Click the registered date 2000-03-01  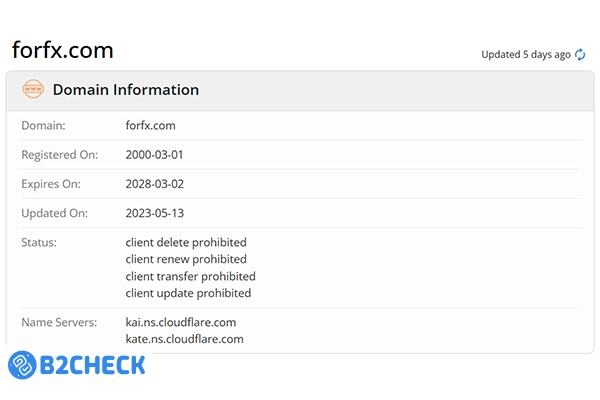click(155, 155)
